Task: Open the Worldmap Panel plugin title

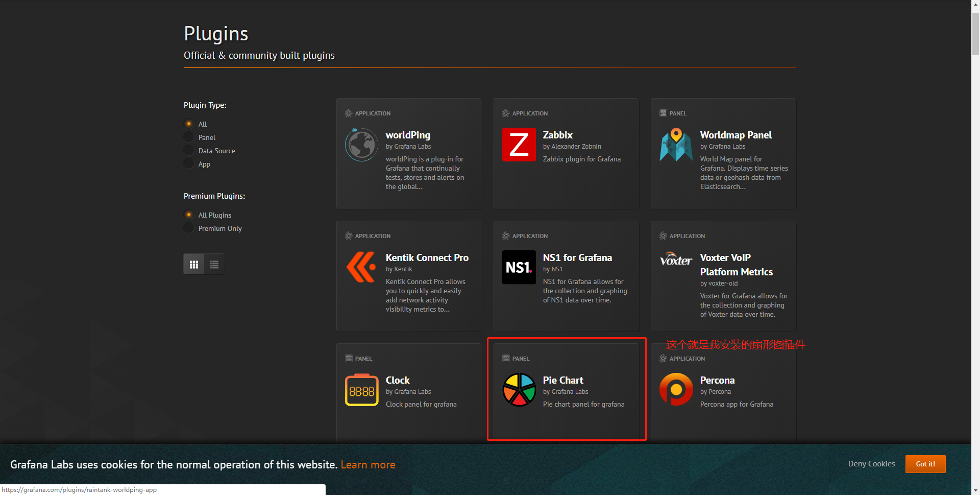Action: coord(736,135)
